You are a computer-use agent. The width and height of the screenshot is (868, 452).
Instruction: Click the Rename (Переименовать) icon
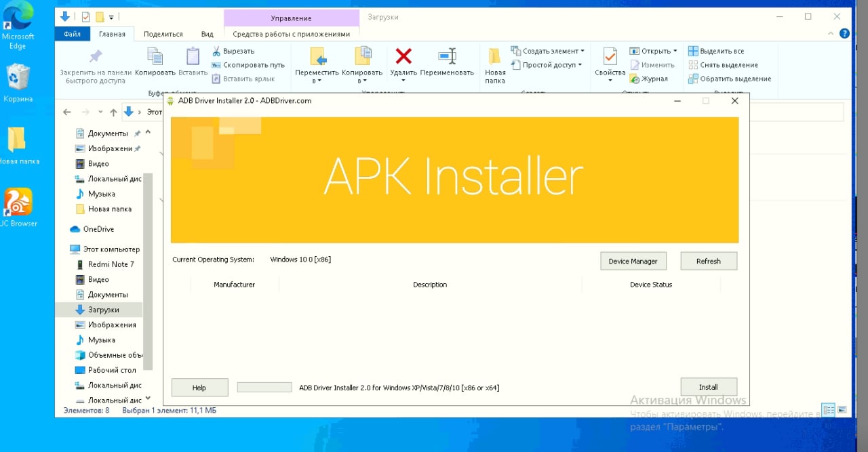coord(447,56)
